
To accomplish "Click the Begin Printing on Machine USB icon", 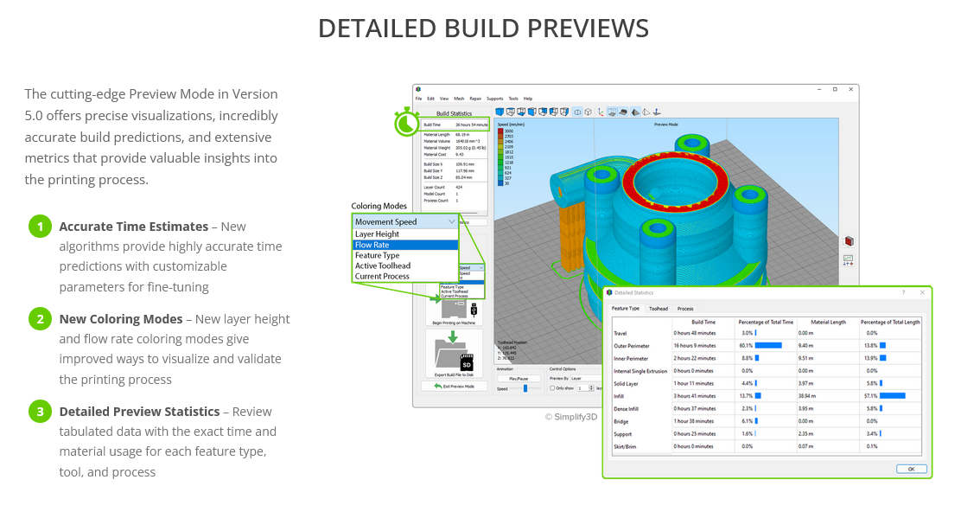I will [x=474, y=310].
